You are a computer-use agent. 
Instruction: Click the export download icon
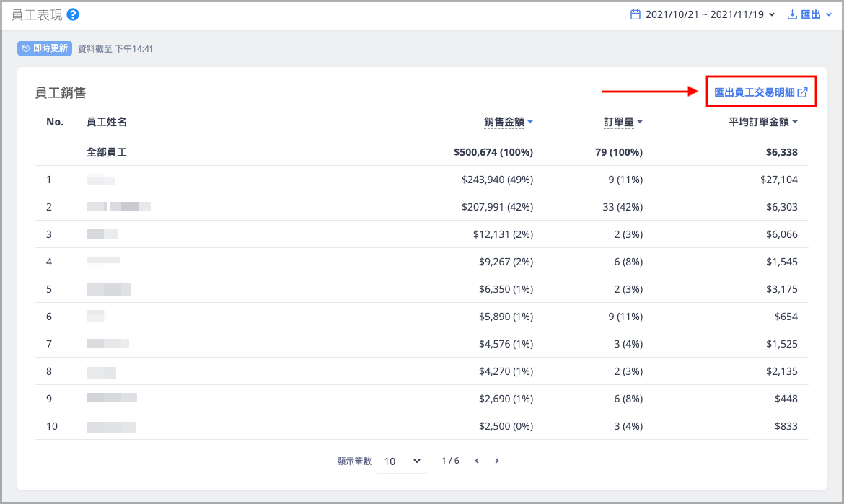tap(792, 14)
